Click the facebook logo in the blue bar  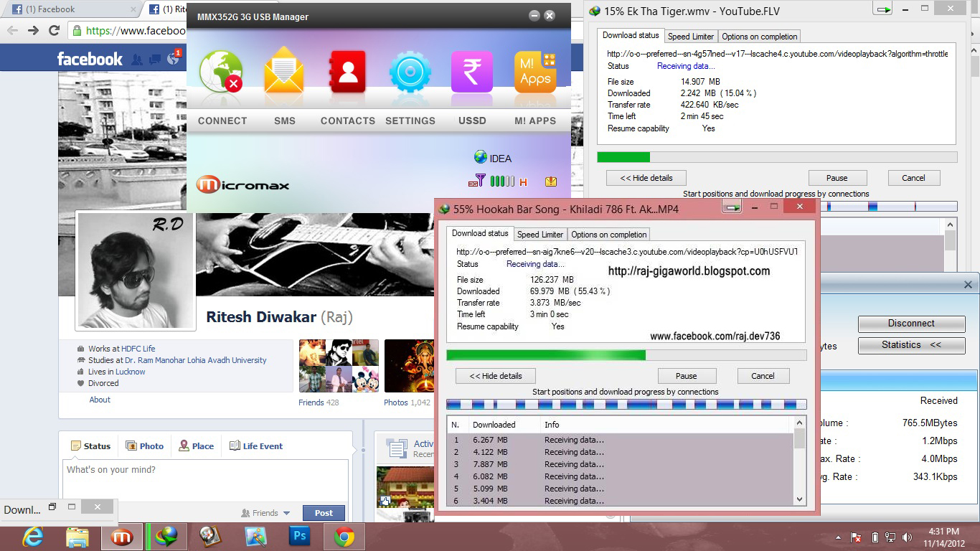click(90, 59)
